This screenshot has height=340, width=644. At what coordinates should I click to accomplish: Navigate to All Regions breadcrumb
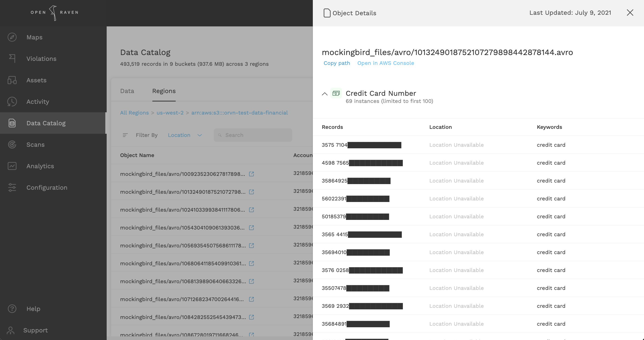point(134,113)
